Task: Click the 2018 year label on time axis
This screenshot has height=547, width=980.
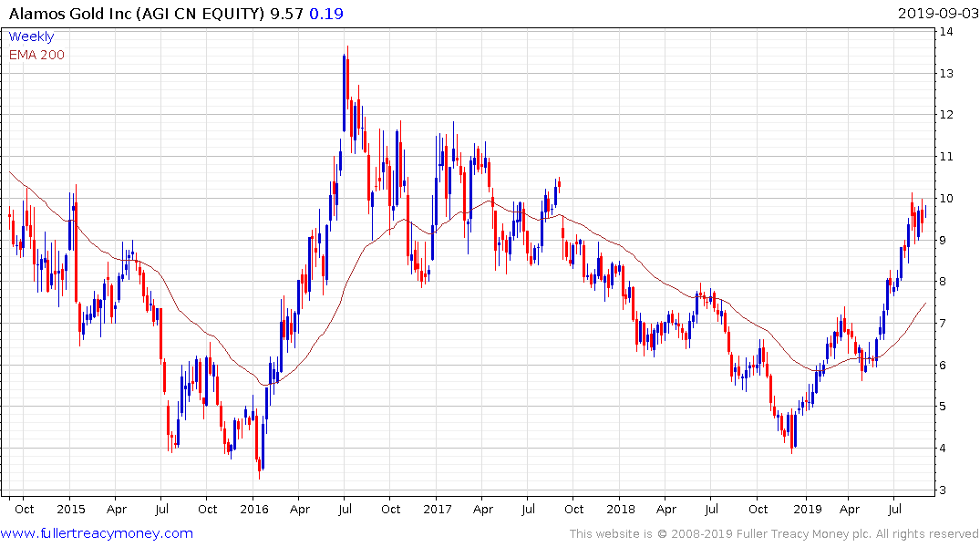Action: [x=621, y=509]
